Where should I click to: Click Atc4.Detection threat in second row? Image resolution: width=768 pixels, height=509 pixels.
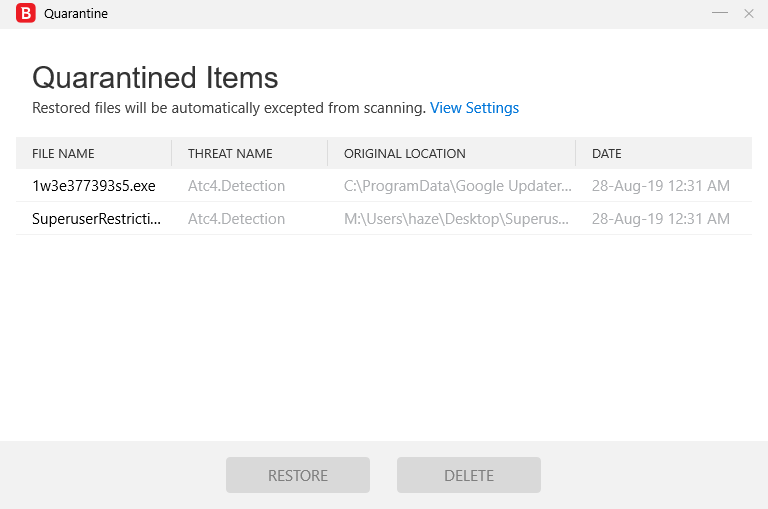236,219
